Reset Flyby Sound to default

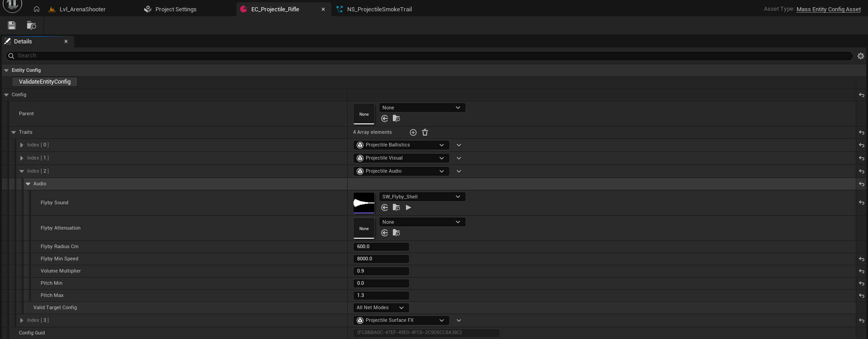(x=862, y=203)
